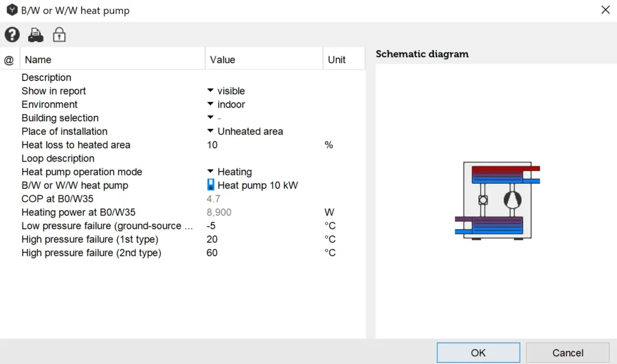The height and width of the screenshot is (364, 617).
Task: Open the Show in report dropdown
Action: click(x=210, y=91)
